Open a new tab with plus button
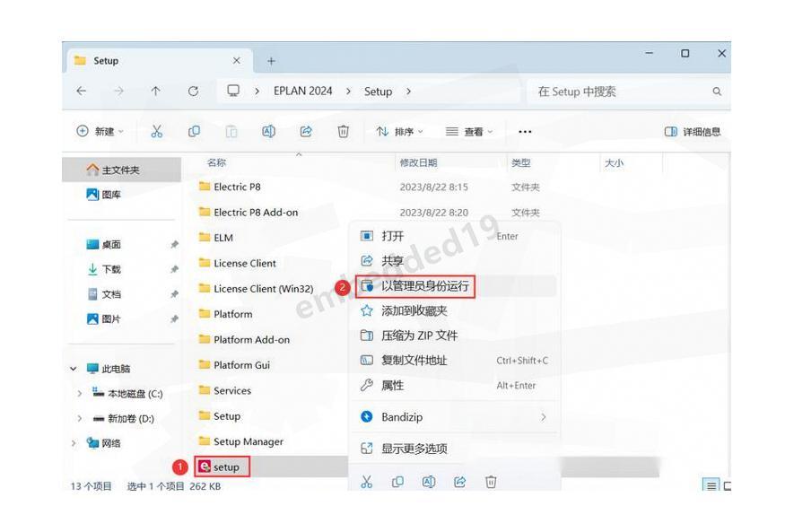The height and width of the screenshot is (532, 794). (x=271, y=61)
